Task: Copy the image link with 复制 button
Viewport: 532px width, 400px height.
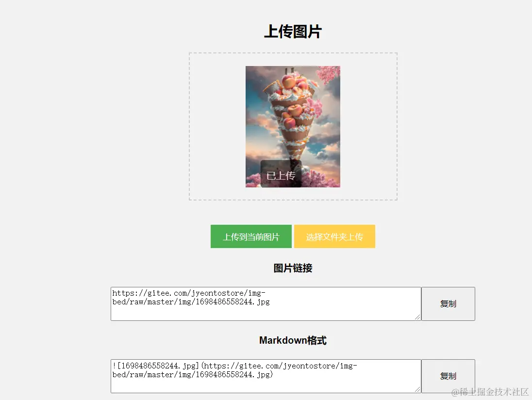Action: point(448,304)
